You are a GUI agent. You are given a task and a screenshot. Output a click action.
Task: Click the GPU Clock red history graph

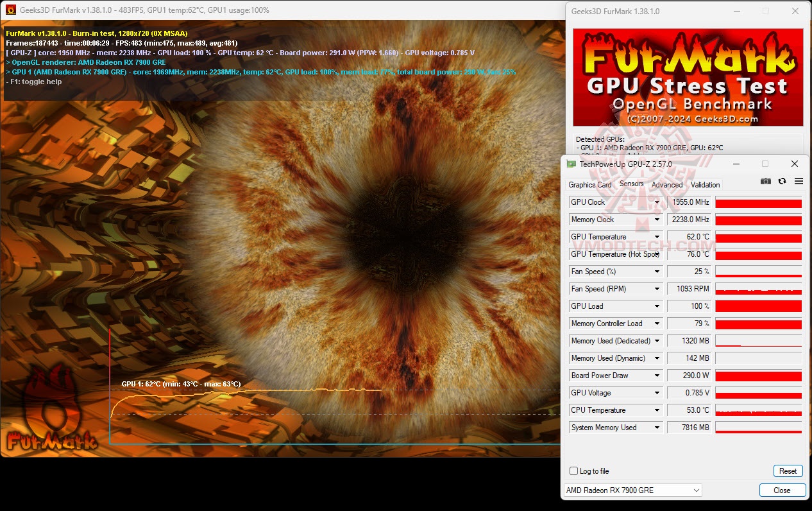(758, 202)
